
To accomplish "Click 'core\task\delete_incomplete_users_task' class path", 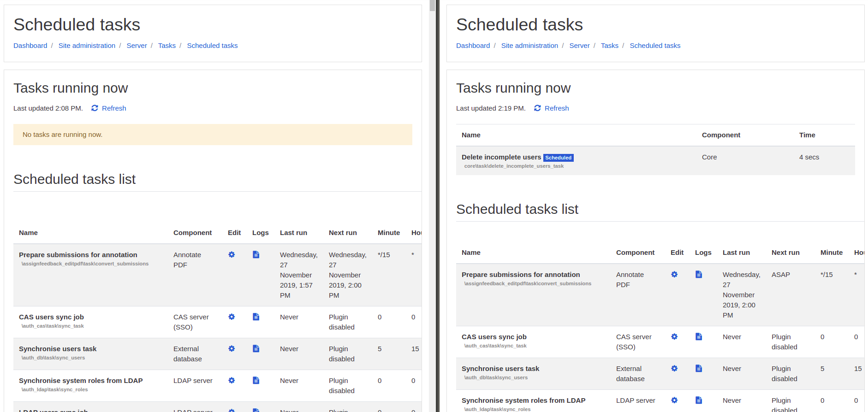I will [x=514, y=166].
